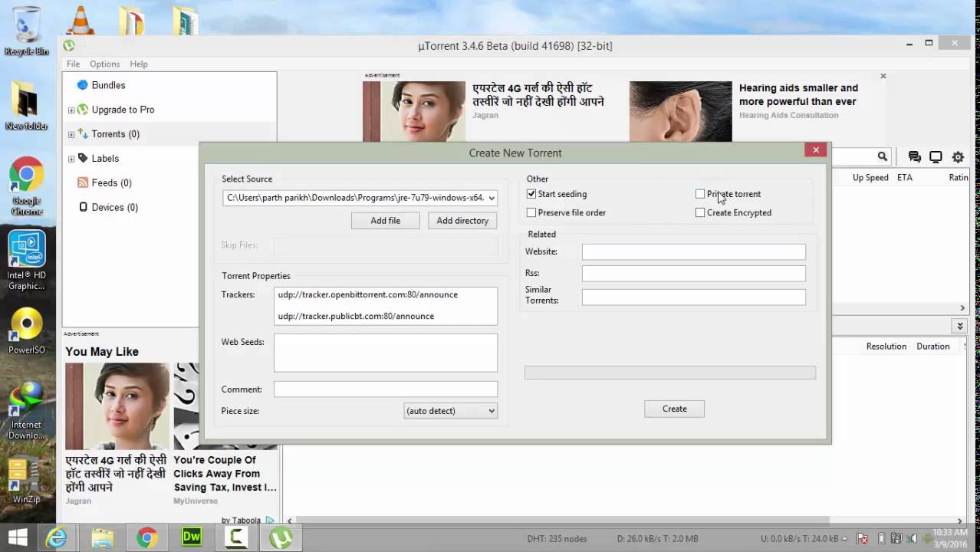Select the Labels tag icon
Screen dimensions: 980x552
(x=83, y=159)
